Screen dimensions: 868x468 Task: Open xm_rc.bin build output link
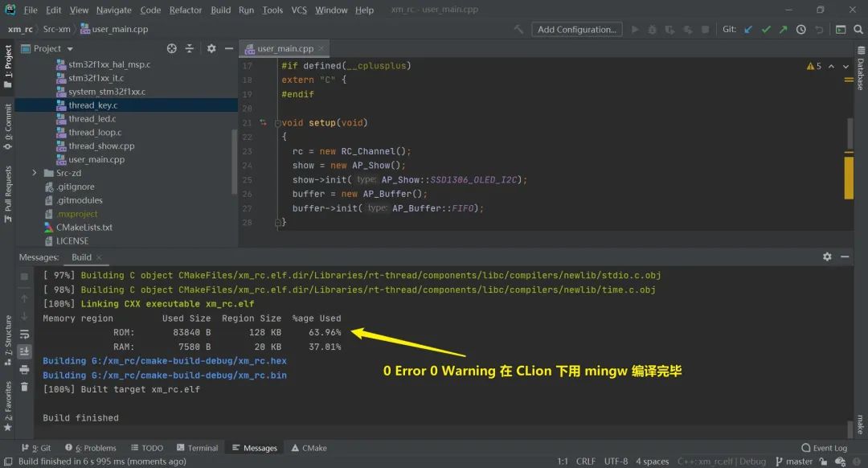[x=165, y=375]
